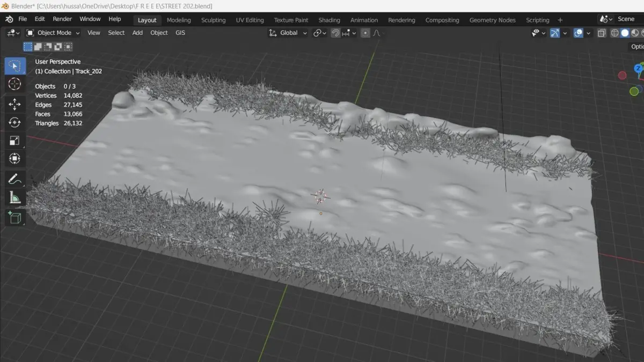Select the Annotate pencil tool

[x=15, y=179]
